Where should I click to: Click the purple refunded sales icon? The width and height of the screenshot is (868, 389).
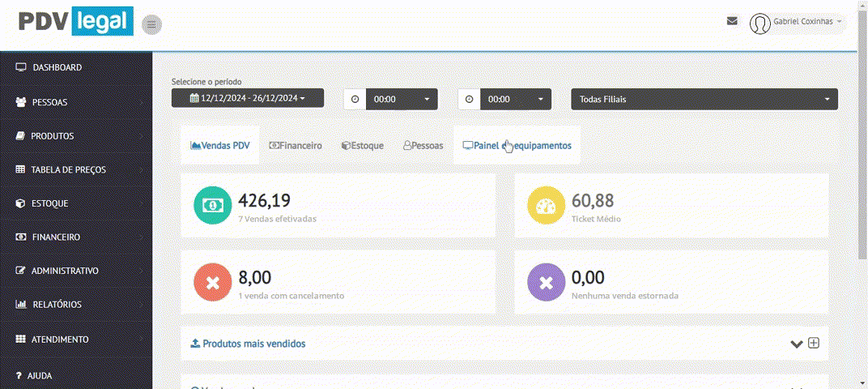[545, 283]
